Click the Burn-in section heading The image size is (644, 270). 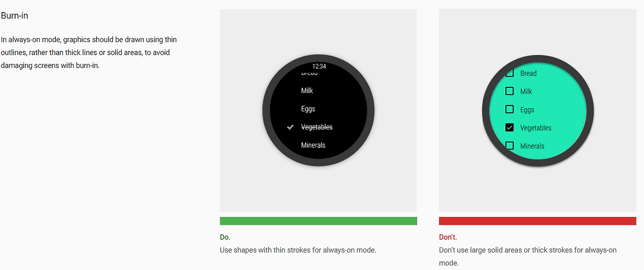pos(15,16)
